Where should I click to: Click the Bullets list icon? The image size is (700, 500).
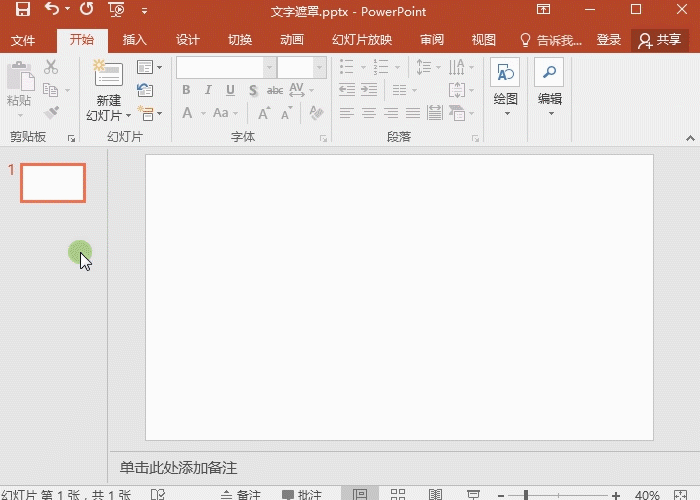[347, 67]
